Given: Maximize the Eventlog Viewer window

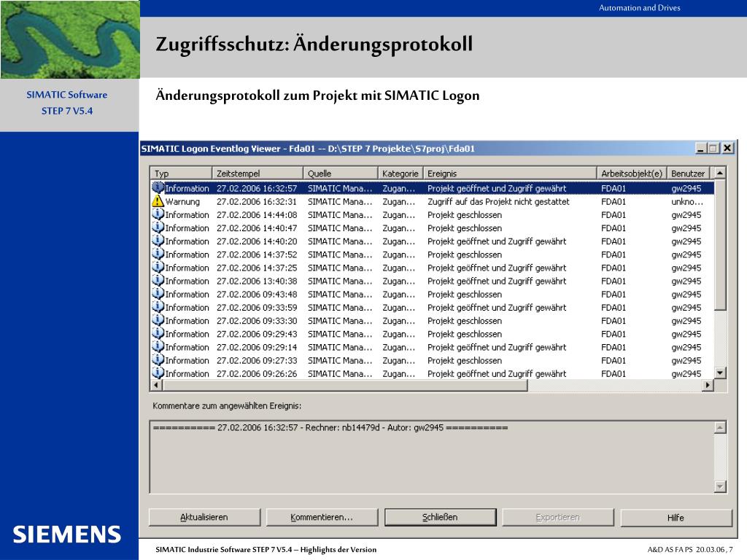Looking at the screenshot, I should (713, 149).
